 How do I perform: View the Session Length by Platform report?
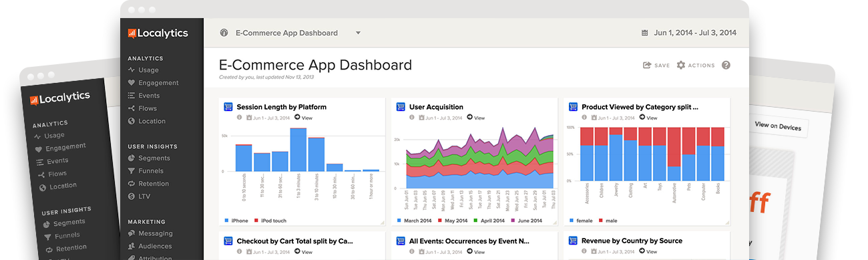click(303, 118)
